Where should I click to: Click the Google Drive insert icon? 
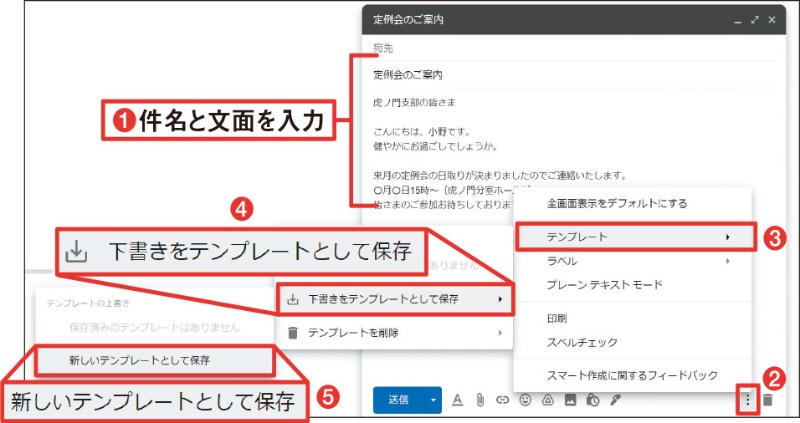(548, 400)
